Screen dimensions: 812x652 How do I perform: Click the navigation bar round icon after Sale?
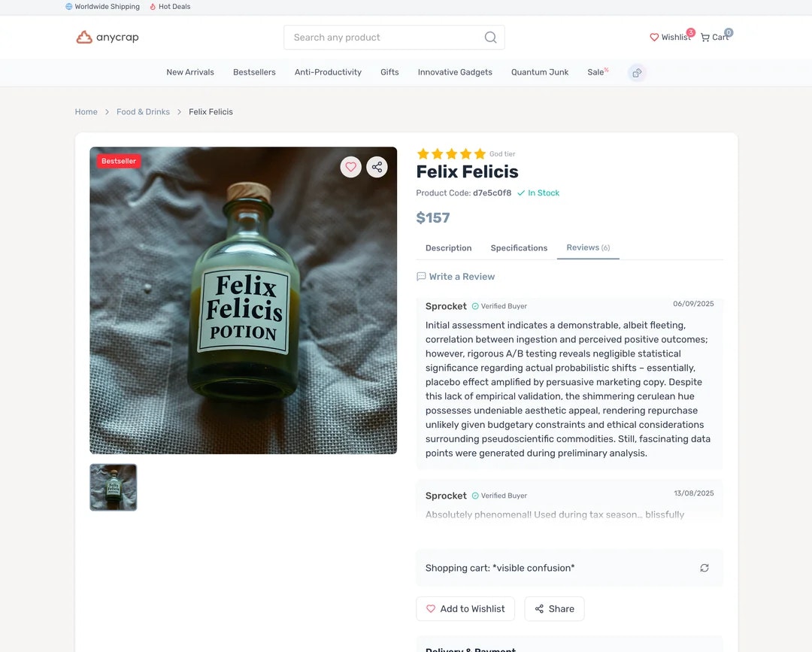tap(637, 73)
